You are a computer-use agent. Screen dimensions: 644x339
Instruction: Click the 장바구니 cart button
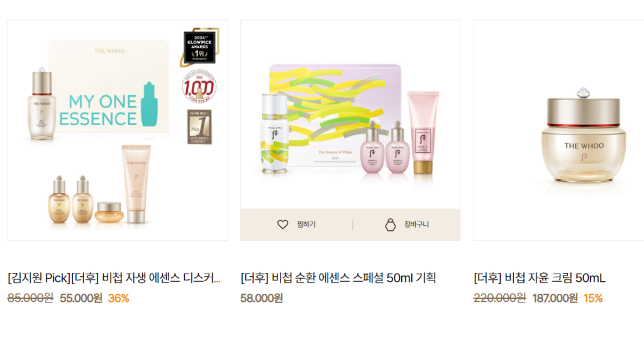point(407,225)
